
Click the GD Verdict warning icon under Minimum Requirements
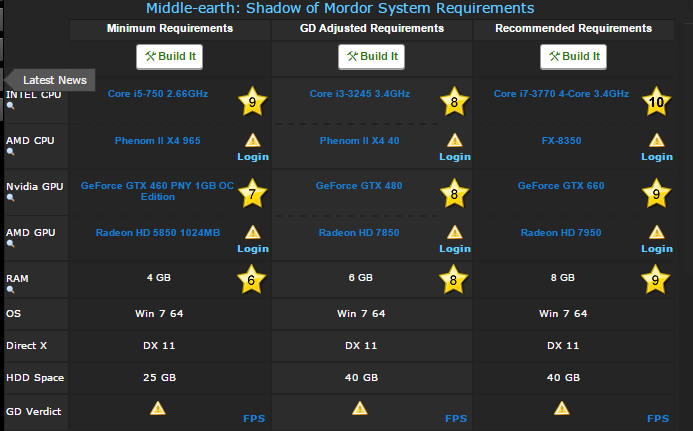[x=158, y=408]
